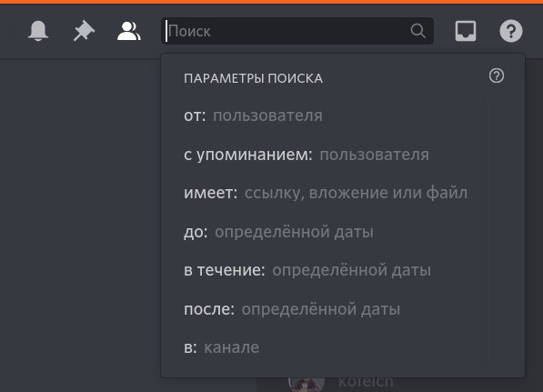Image resolution: width=543 pixels, height=392 pixels.
Task: Select the 'в: канале' filter
Action: tap(343, 347)
